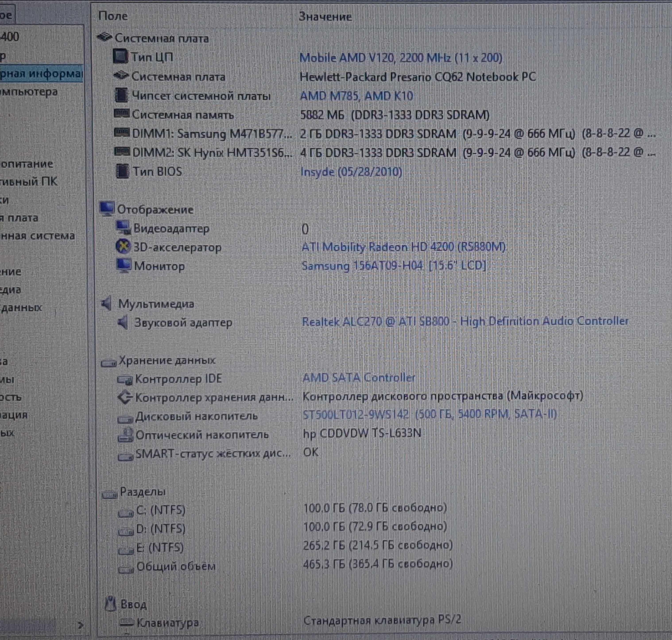Click the mouse icon next to Ввод header
This screenshot has height=640, width=672.
coord(110,603)
